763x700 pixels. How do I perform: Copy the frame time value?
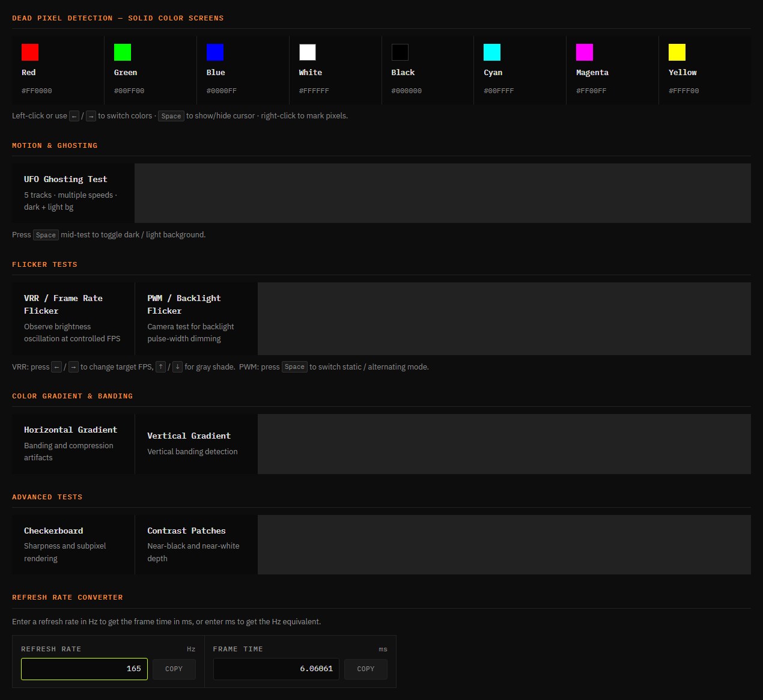[366, 669]
